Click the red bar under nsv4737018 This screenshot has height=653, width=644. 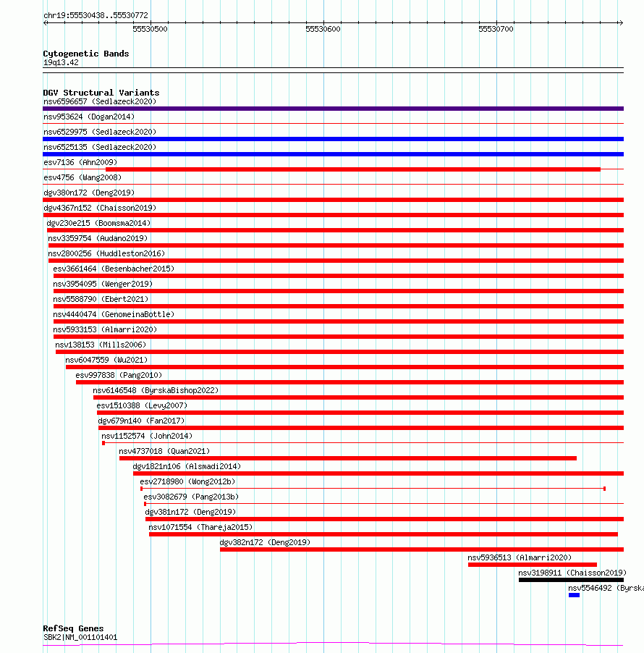coord(348,458)
